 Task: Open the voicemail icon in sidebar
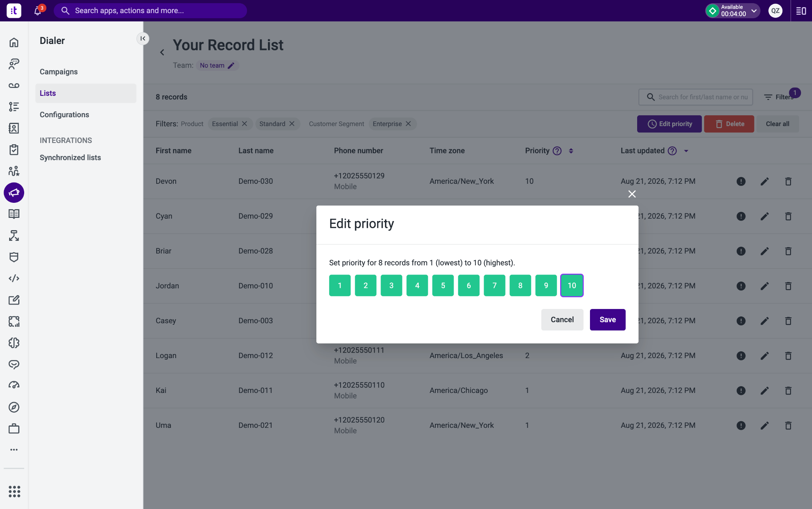coord(14,85)
